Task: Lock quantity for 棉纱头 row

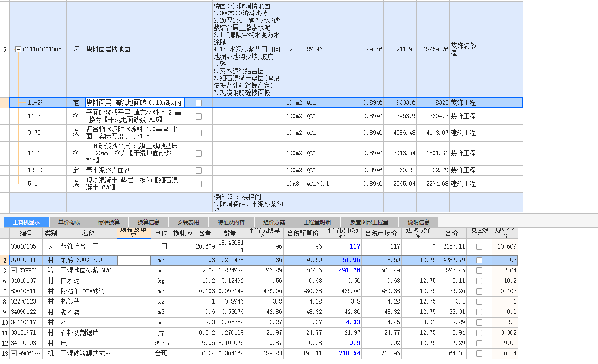Action: [479, 302]
